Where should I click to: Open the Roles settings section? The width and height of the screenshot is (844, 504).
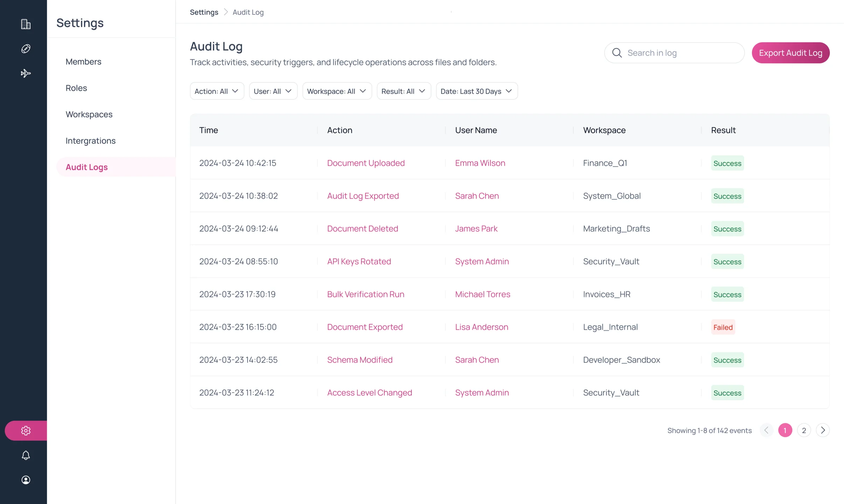click(x=76, y=88)
